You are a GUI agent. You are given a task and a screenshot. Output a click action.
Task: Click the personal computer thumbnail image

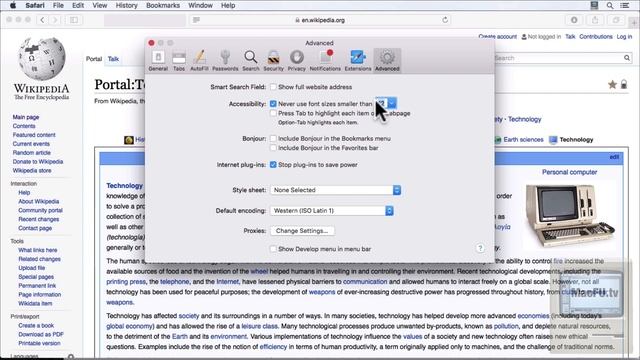click(x=570, y=216)
